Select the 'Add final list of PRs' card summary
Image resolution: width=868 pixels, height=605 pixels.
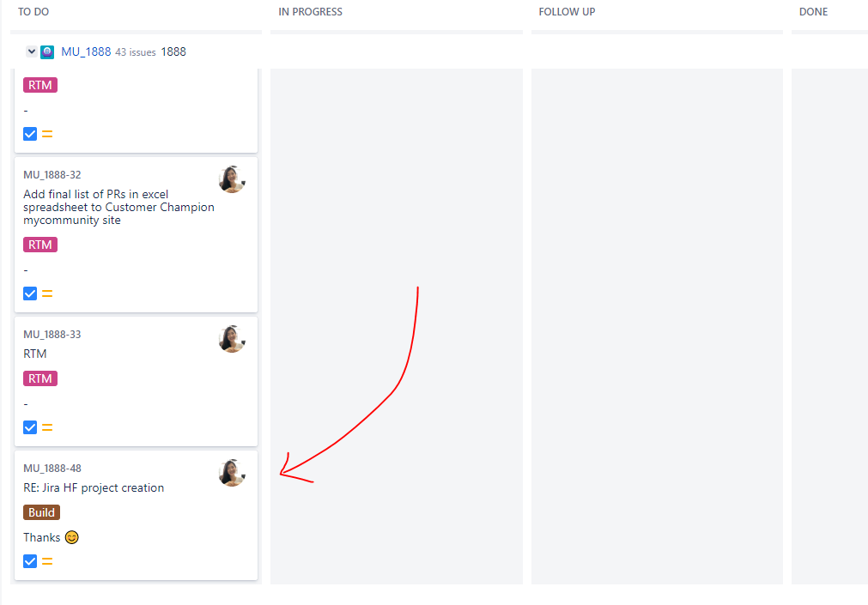coord(118,207)
